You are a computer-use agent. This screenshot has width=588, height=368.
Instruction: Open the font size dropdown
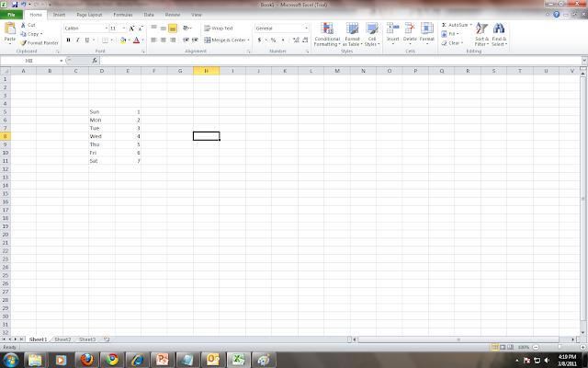coord(124,29)
